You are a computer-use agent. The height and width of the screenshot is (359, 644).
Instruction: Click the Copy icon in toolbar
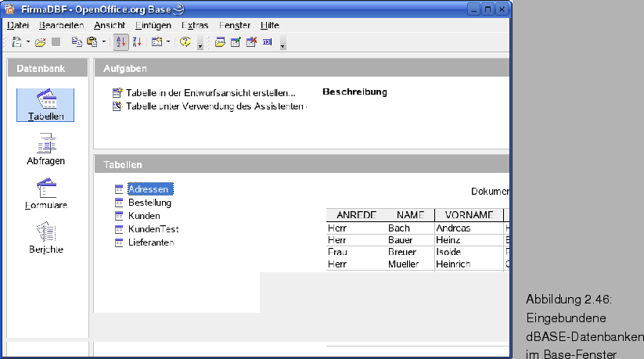(77, 42)
